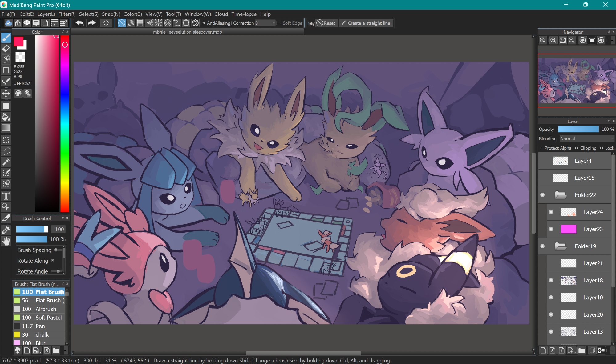
Task: Toggle the Clipping checkbox
Action: (577, 148)
